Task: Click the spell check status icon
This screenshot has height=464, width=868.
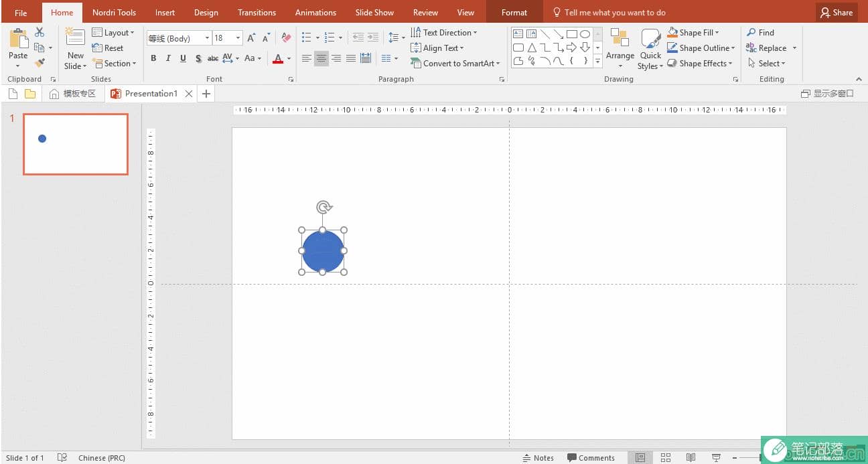Action: click(62, 458)
